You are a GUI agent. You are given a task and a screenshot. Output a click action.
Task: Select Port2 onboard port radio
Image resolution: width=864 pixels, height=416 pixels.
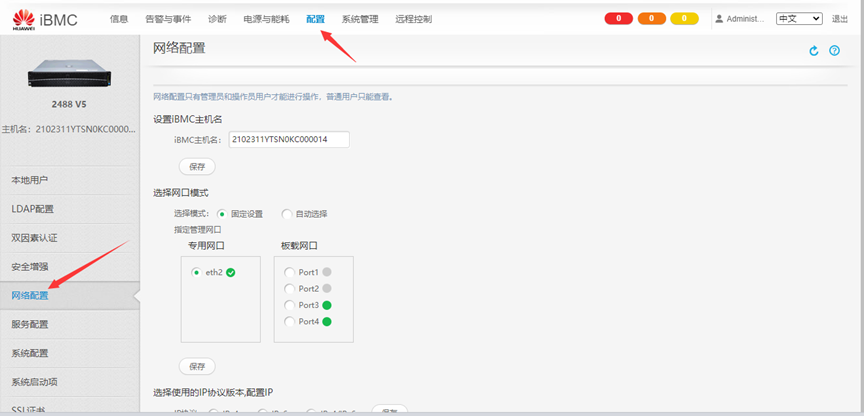click(x=289, y=289)
